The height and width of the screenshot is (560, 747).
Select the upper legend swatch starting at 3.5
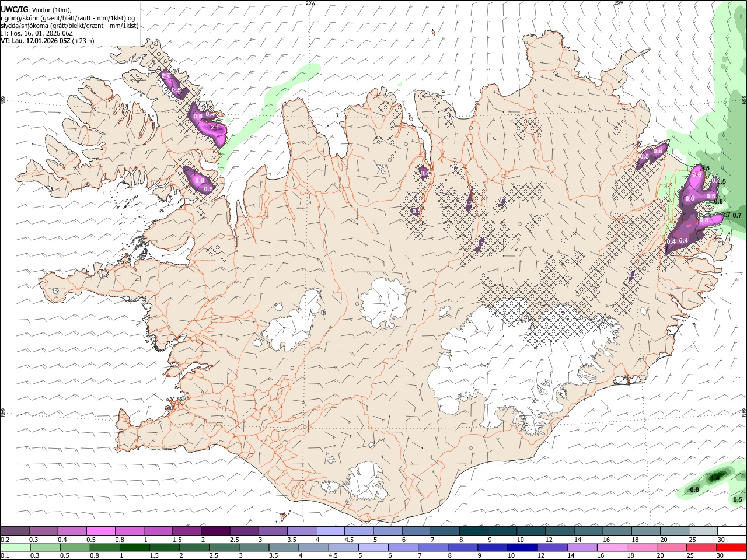(301, 531)
